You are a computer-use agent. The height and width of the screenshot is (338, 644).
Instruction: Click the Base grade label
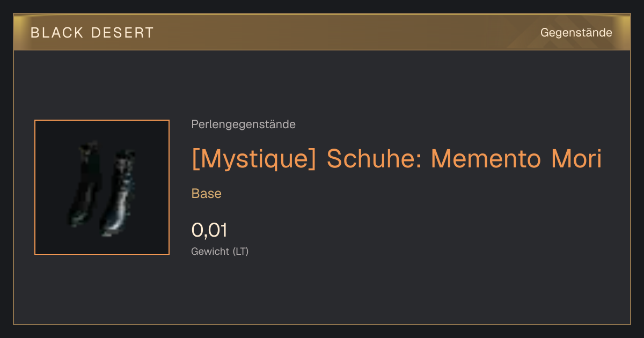click(x=207, y=194)
